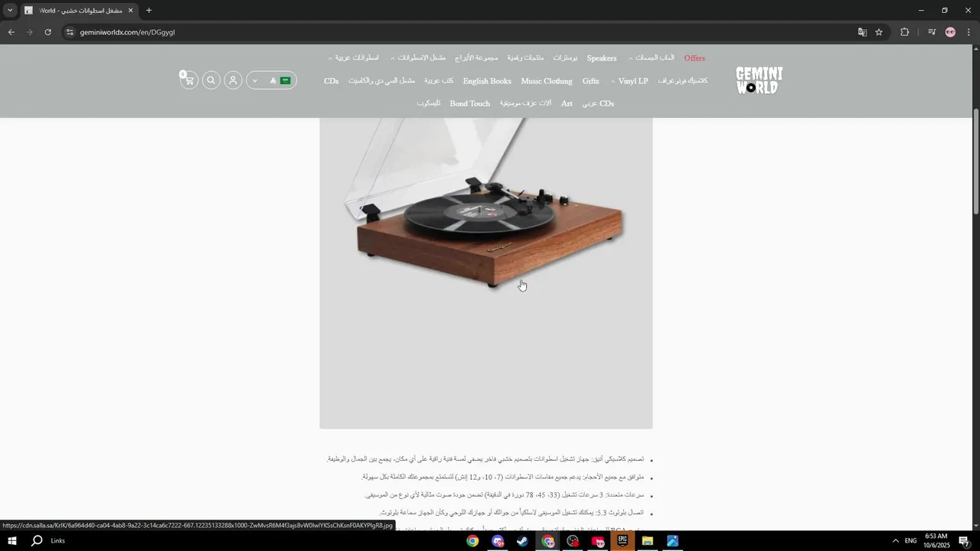Open the تليسكوب category
This screenshot has width=980, height=551.
click(428, 103)
